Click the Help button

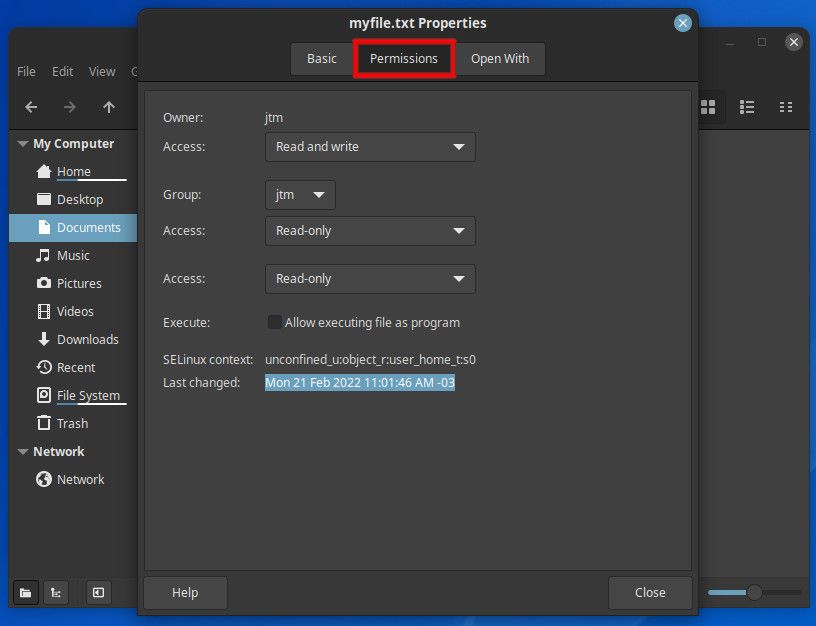click(184, 592)
